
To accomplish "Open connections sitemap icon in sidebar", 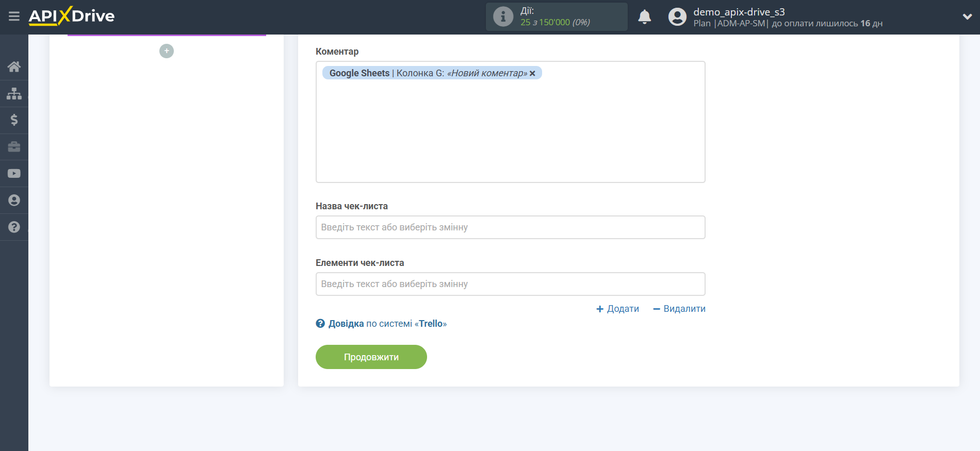I will 14,93.
